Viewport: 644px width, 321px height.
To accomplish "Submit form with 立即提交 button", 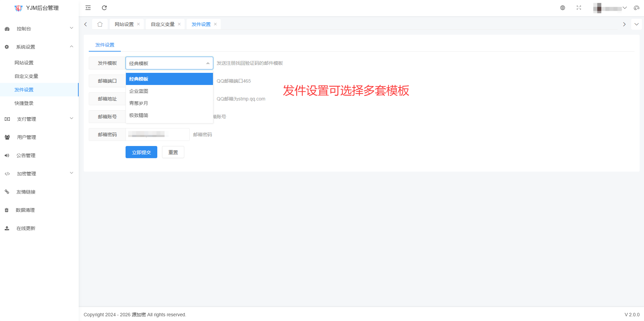I will pos(141,152).
